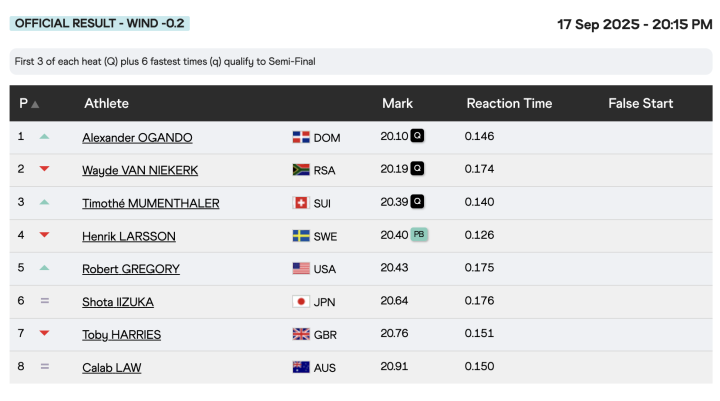Image resolution: width=720 pixels, height=401 pixels.
Task: Click the South Africa flag icon
Action: (x=300, y=170)
